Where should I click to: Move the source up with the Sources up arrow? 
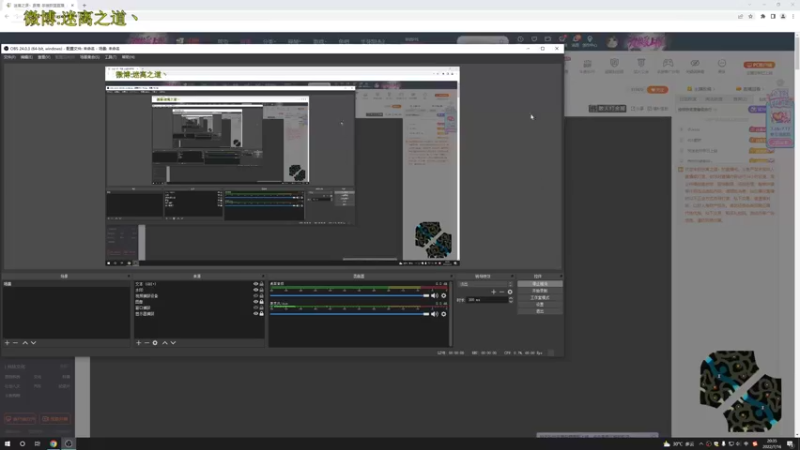click(x=165, y=343)
